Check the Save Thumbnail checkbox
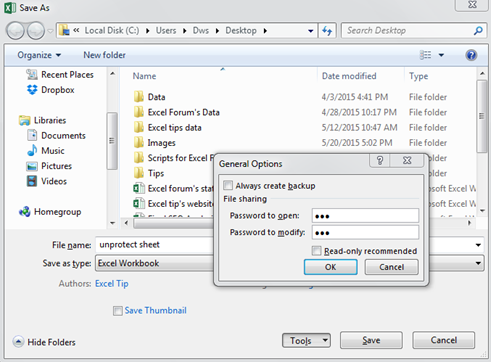The width and height of the screenshot is (491, 362). pos(118,311)
